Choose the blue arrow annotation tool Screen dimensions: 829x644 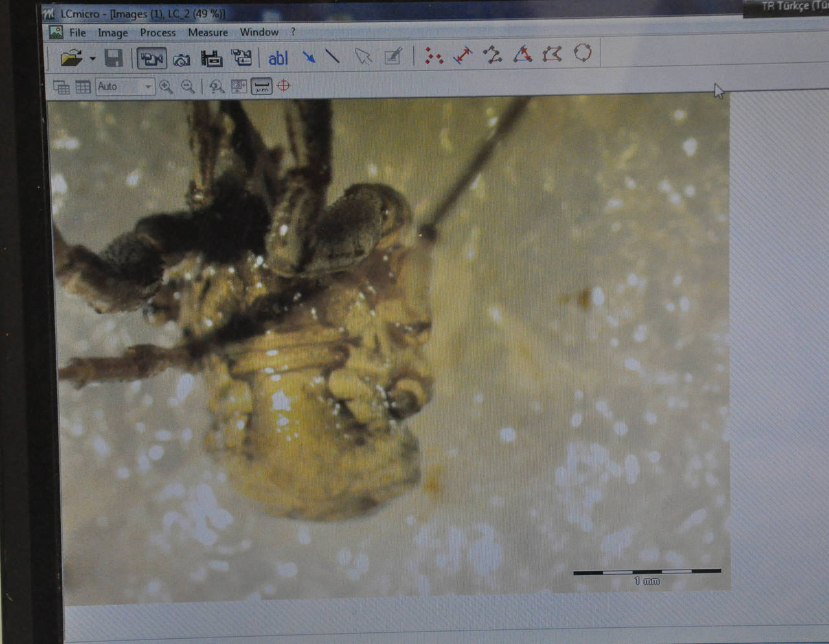(309, 58)
